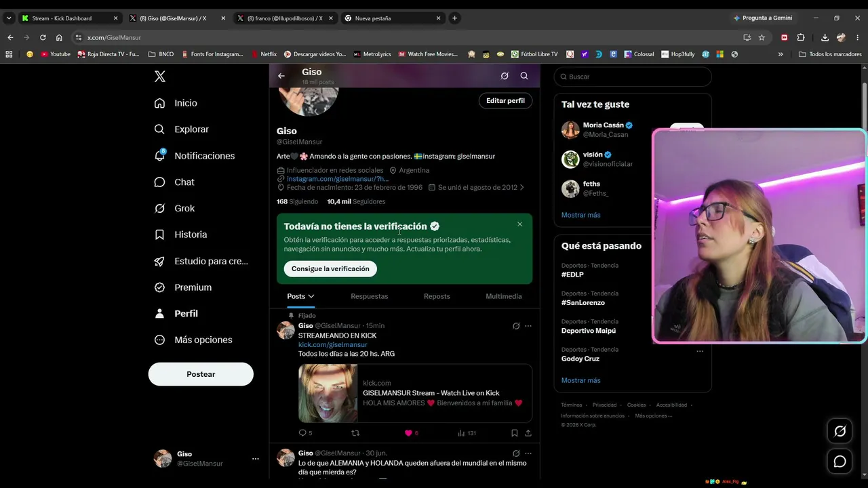Open the GISELMANSUR Stream Kick preview thumbnail
This screenshot has width=868, height=488.
328,393
